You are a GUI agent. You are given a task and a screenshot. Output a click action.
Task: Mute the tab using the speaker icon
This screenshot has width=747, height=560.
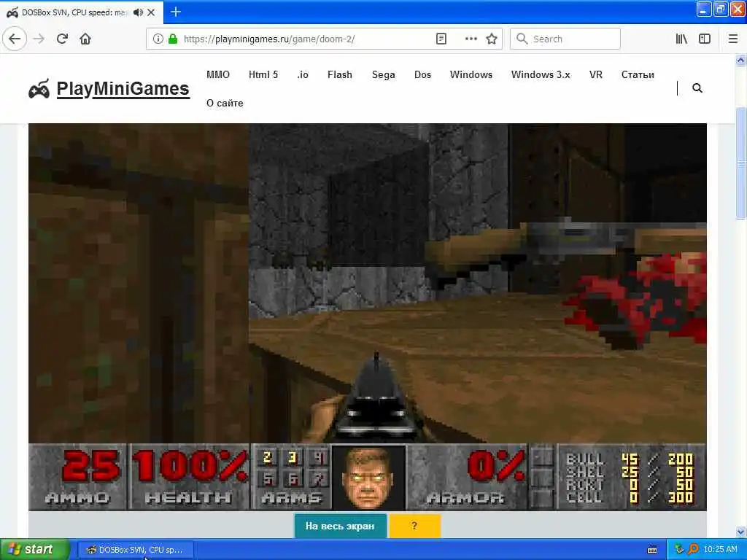pyautogui.click(x=138, y=12)
